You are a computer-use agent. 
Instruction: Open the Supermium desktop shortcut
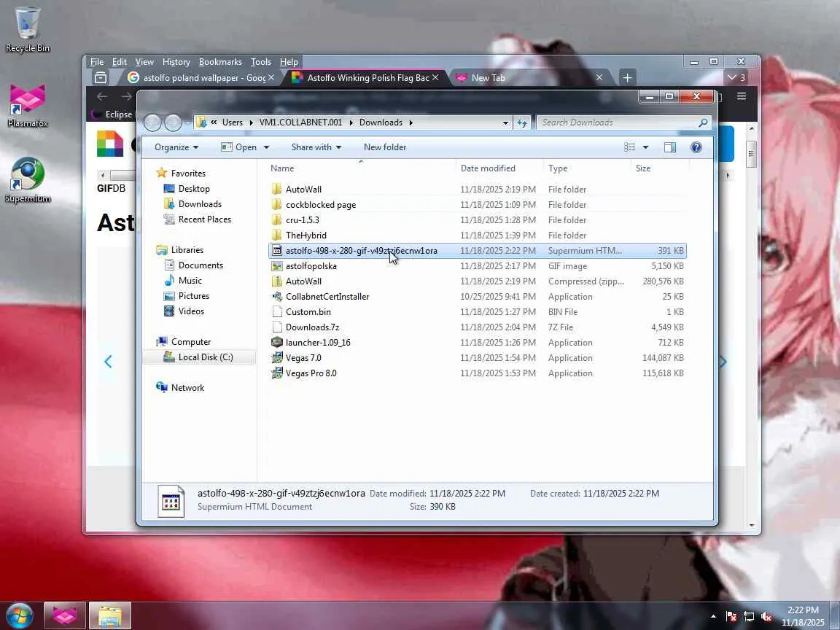click(x=27, y=180)
